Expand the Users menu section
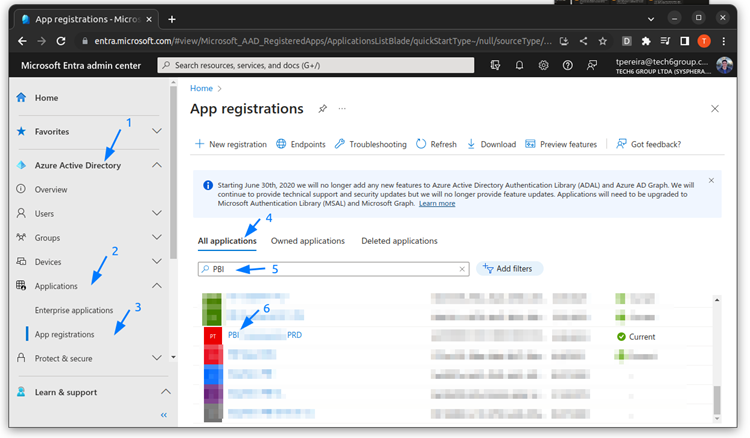The image size is (750, 438). point(156,213)
